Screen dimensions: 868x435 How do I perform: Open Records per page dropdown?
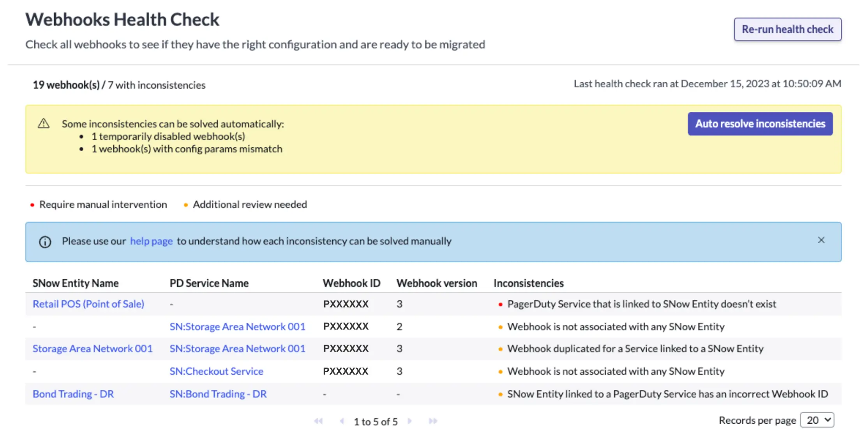[817, 420]
